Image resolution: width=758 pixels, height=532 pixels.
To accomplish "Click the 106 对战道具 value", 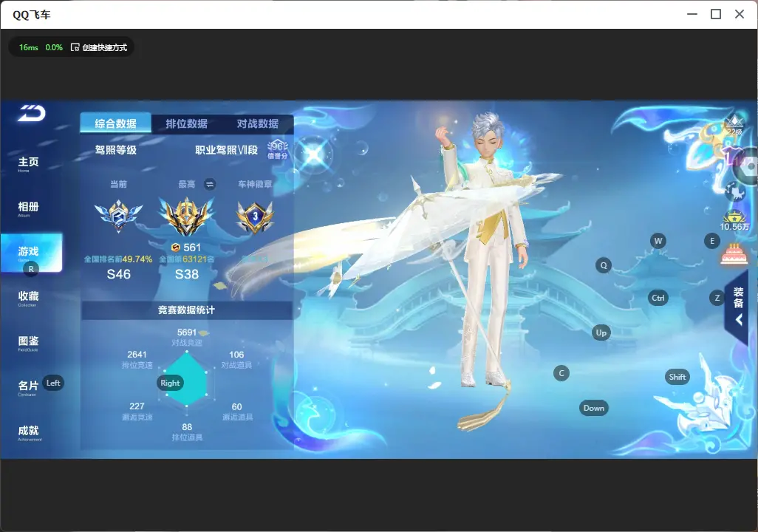I will click(x=236, y=355).
